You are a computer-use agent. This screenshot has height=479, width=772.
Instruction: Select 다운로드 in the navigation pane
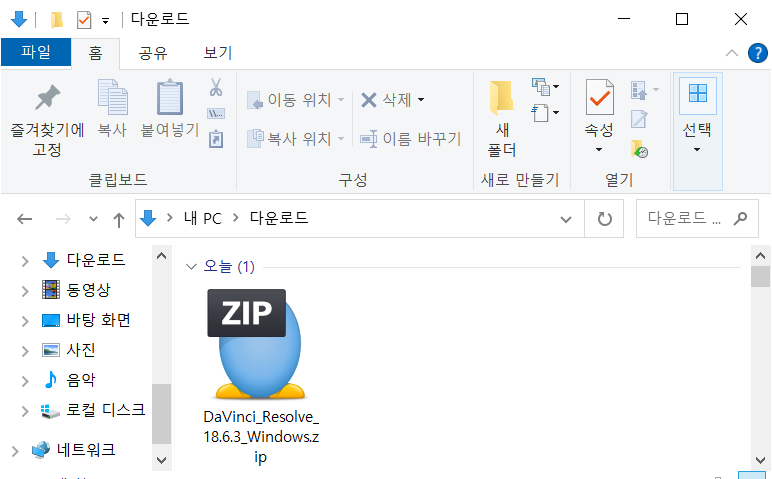pyautogui.click(x=96, y=260)
